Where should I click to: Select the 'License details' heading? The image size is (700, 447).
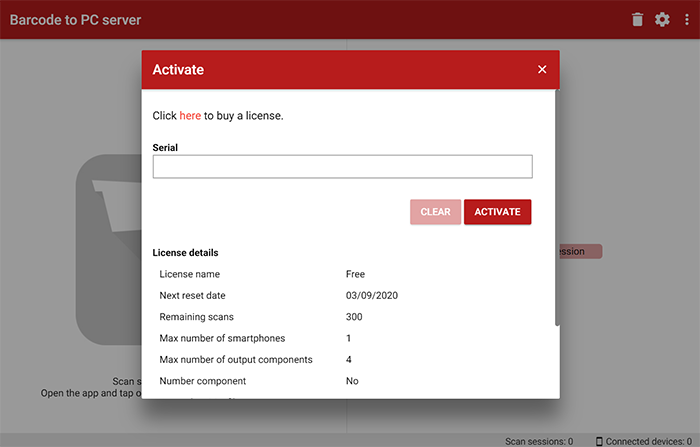(185, 253)
